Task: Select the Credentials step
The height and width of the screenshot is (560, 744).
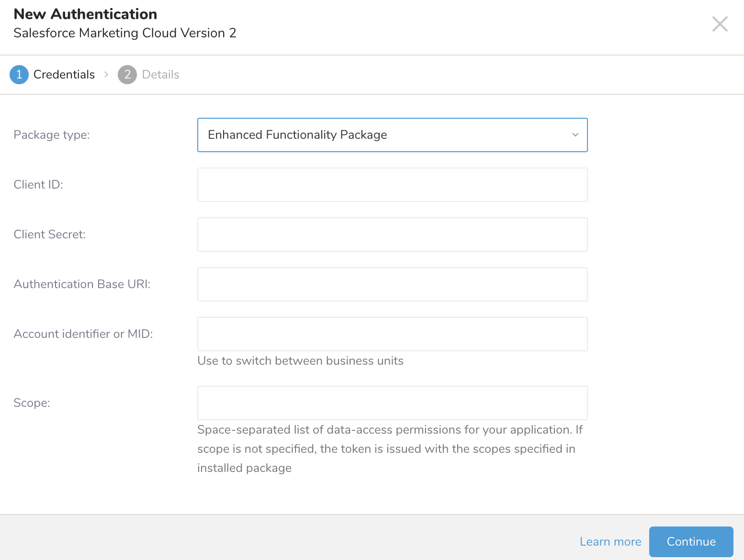Action: point(64,75)
